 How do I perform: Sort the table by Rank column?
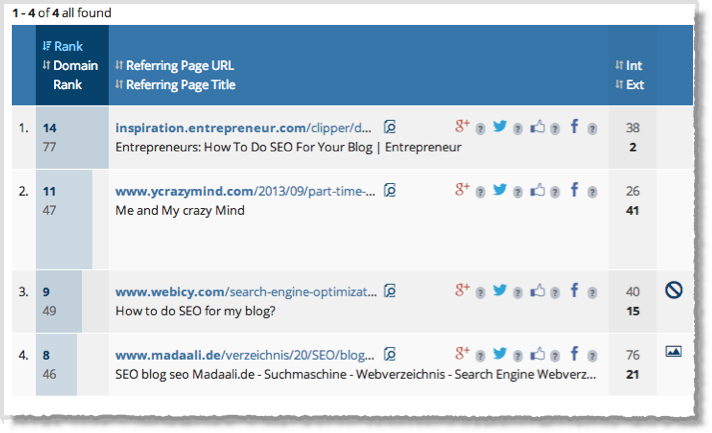[x=63, y=46]
